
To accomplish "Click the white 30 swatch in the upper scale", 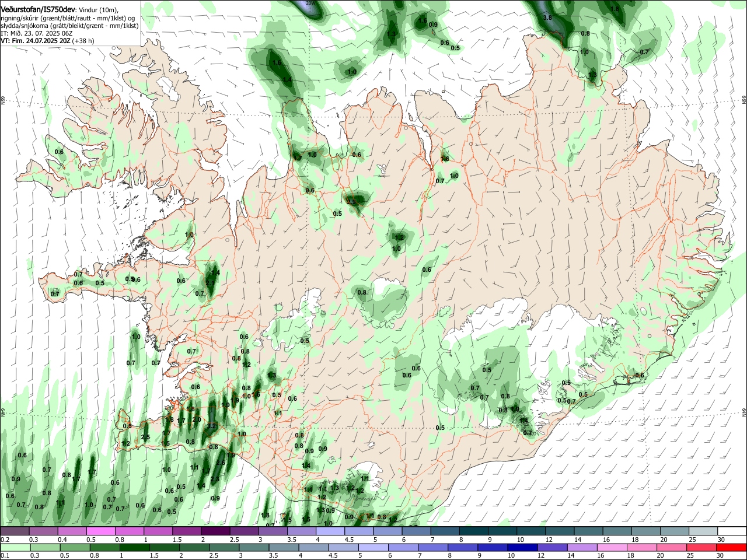I will click(731, 531).
